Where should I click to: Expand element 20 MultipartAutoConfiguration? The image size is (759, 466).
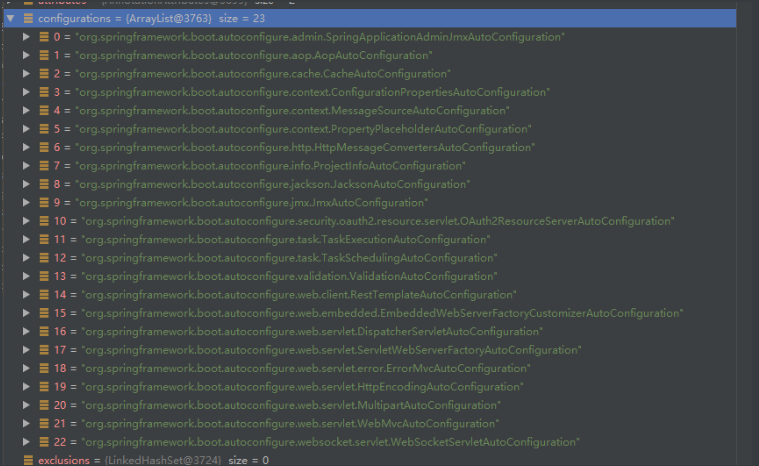[26, 405]
